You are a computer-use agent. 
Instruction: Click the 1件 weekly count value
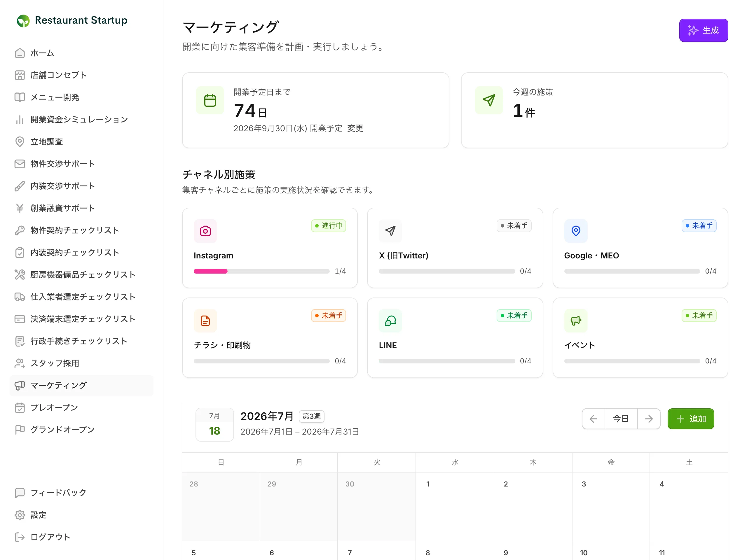(x=524, y=111)
